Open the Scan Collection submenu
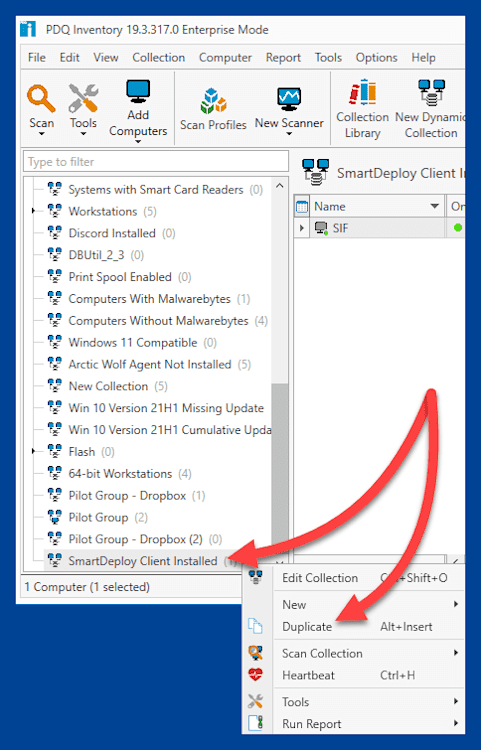The height and width of the screenshot is (750, 481). [322, 653]
